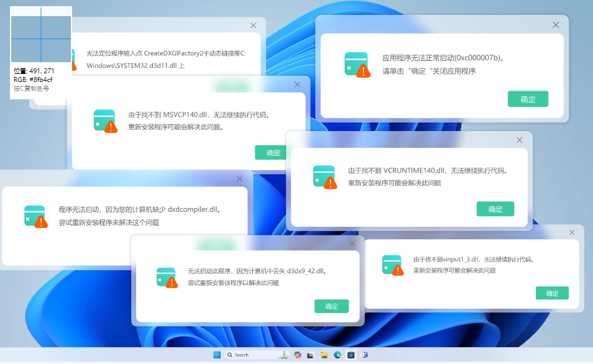Click text '程序无法启动，因为您的计算机缺少 dxdcompiler.dll。'
The width and height of the screenshot is (593, 364).
pyautogui.click(x=140, y=209)
